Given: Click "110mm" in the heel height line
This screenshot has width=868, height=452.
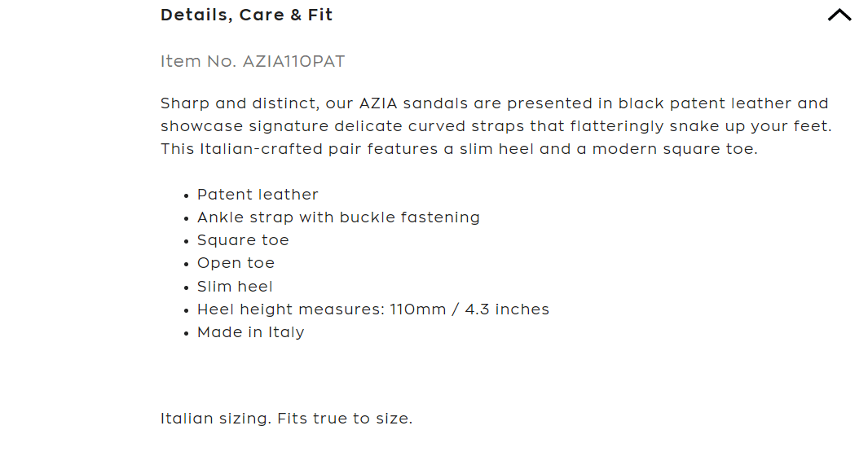Looking at the screenshot, I should 415,309.
